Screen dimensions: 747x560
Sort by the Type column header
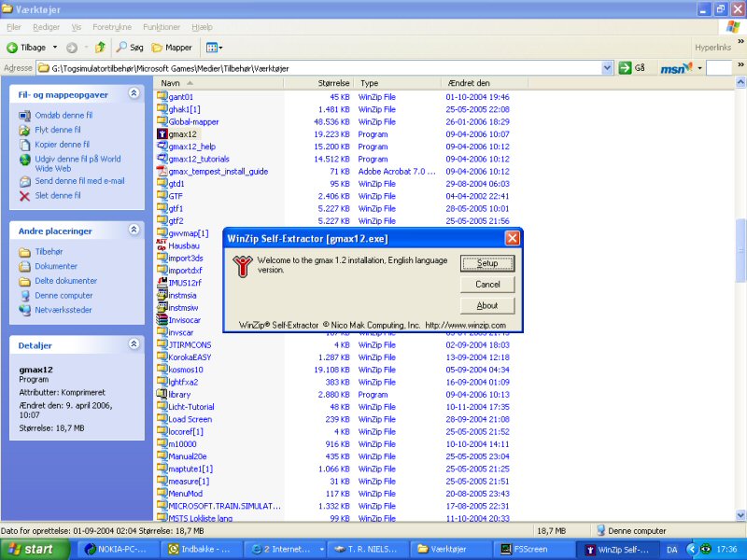click(x=397, y=83)
